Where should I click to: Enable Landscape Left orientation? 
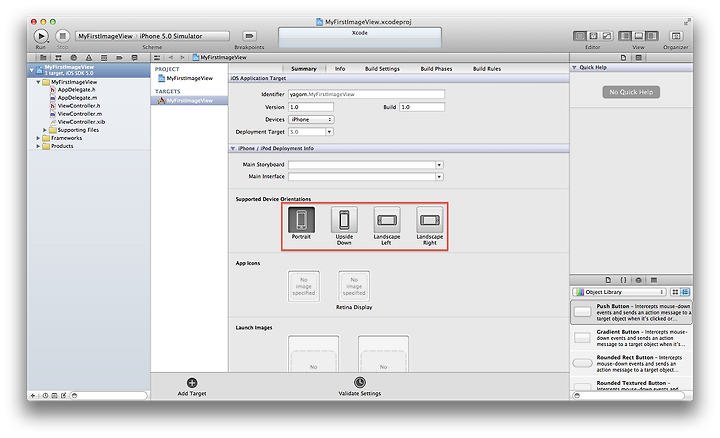point(387,220)
